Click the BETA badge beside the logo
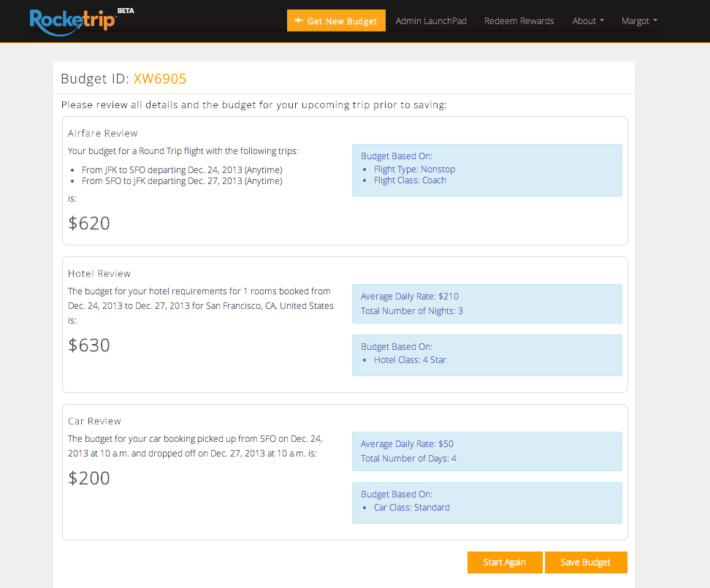This screenshot has width=710, height=588. click(x=126, y=11)
